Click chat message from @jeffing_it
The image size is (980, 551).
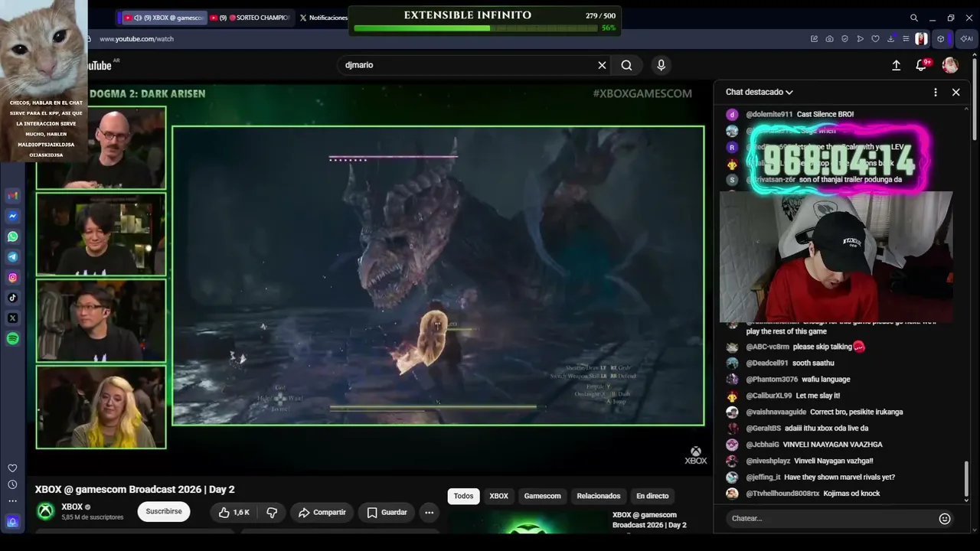click(820, 477)
